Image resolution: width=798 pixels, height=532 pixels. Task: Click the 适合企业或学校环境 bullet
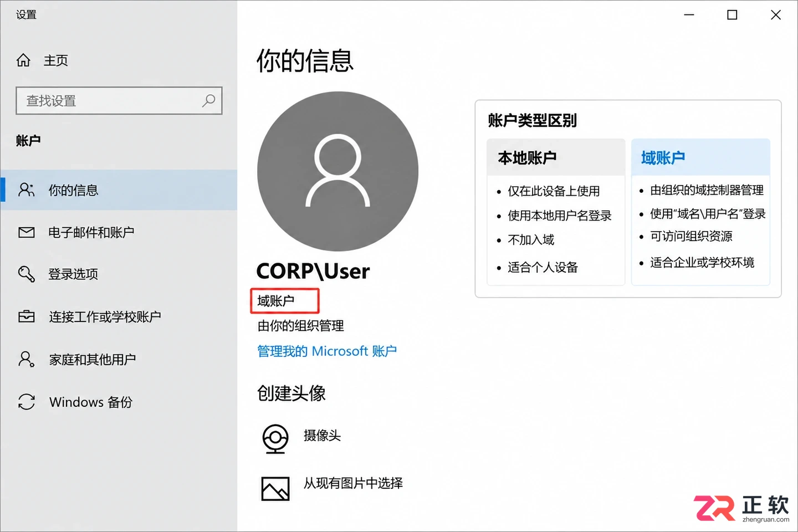click(x=702, y=263)
